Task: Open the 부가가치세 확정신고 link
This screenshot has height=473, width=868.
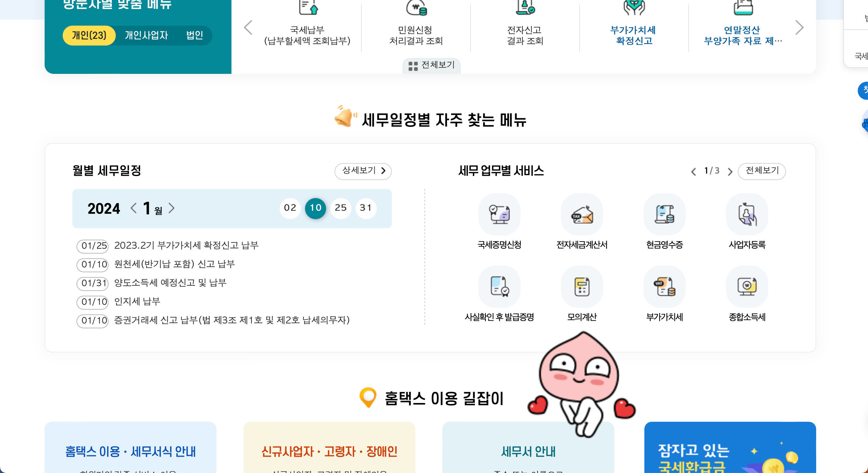Action: 634,35
